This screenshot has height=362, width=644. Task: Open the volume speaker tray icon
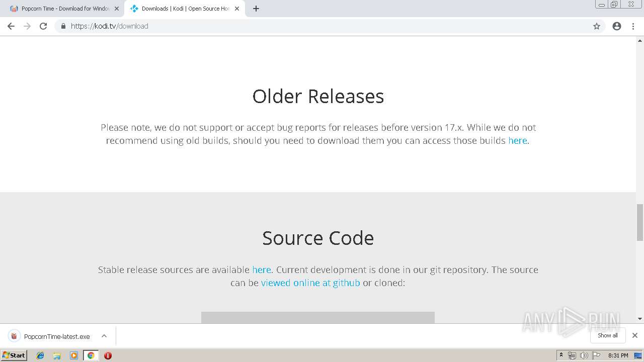584,355
